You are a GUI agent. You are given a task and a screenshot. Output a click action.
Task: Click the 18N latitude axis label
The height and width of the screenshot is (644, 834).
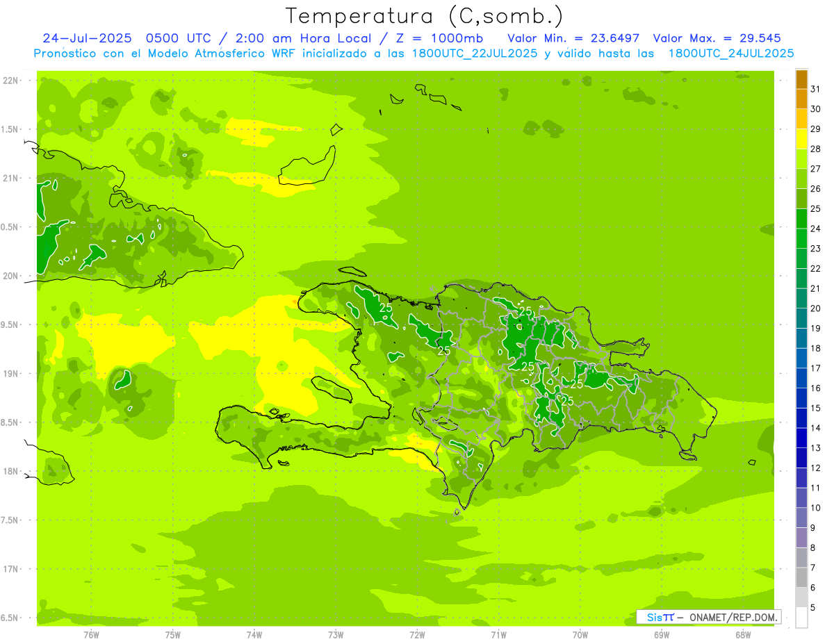point(10,471)
